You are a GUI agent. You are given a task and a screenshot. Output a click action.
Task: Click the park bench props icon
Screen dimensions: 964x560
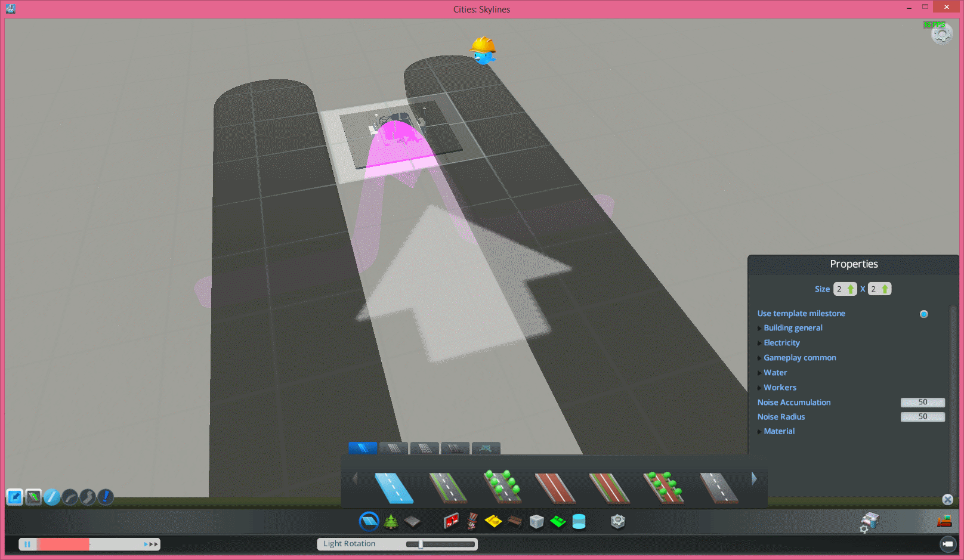[515, 522]
